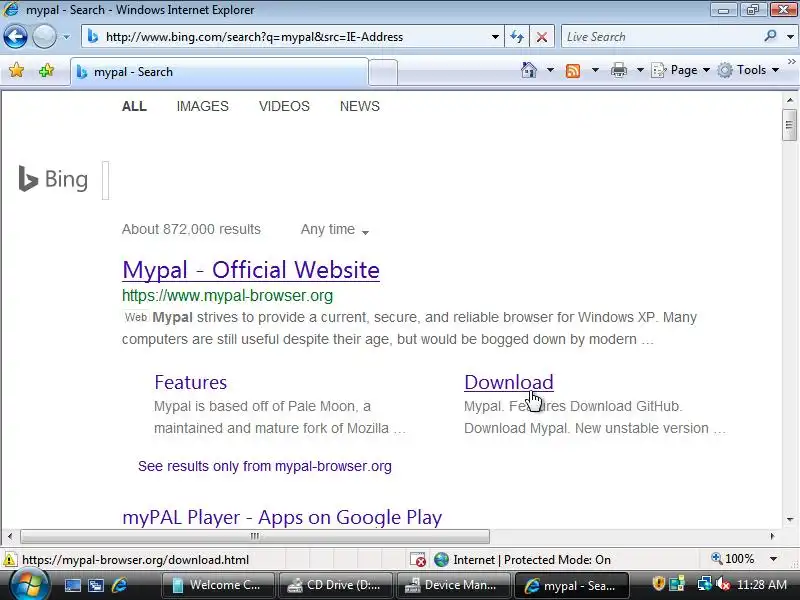The image size is (800, 600).
Task: Click 'Internet | Protected Mode: On' status text
Action: point(532,560)
